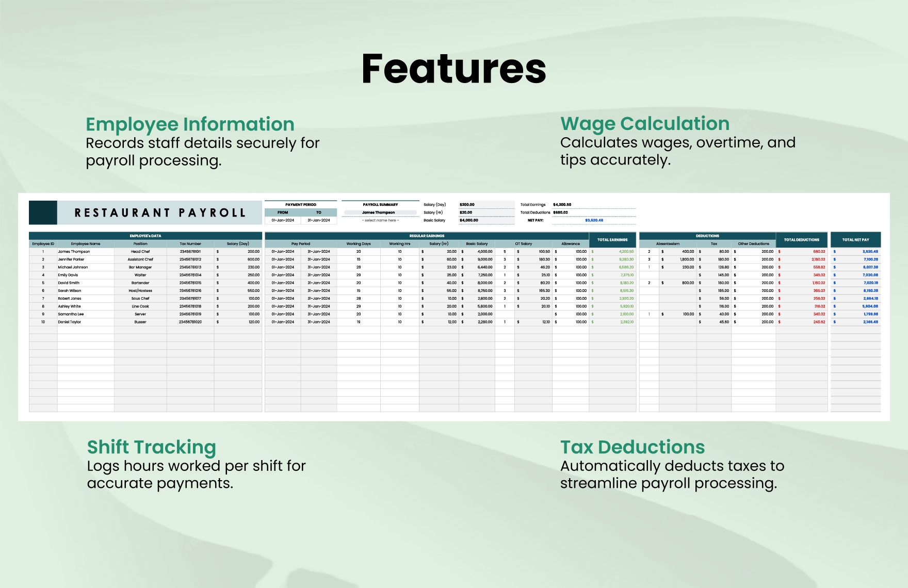Click the Tax Deductions feature heading
908x588 pixels.
coord(633,447)
